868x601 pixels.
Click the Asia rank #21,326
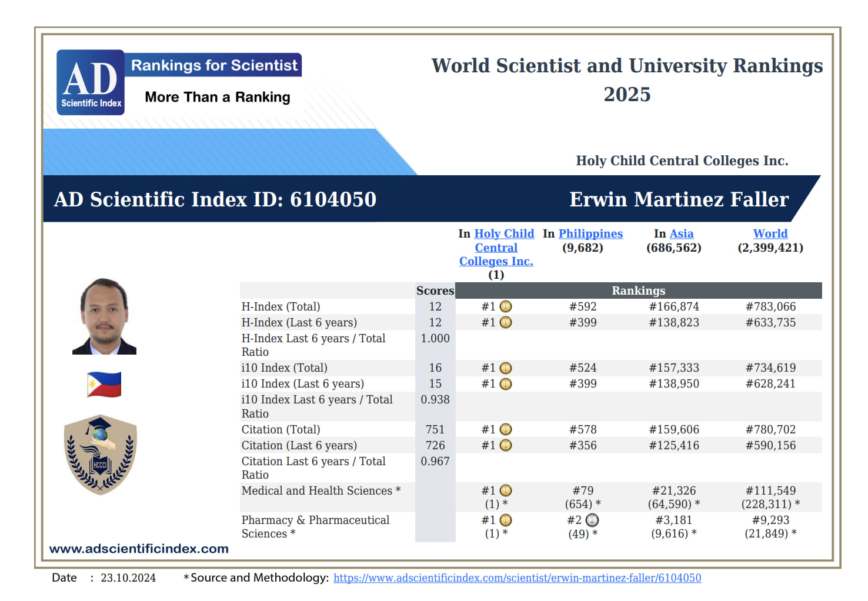coord(674,490)
